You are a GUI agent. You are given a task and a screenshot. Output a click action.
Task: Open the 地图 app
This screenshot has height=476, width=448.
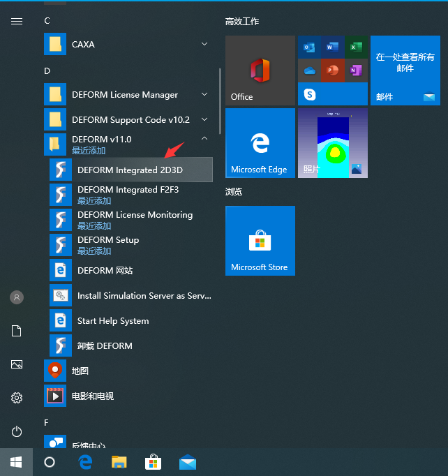point(128,371)
